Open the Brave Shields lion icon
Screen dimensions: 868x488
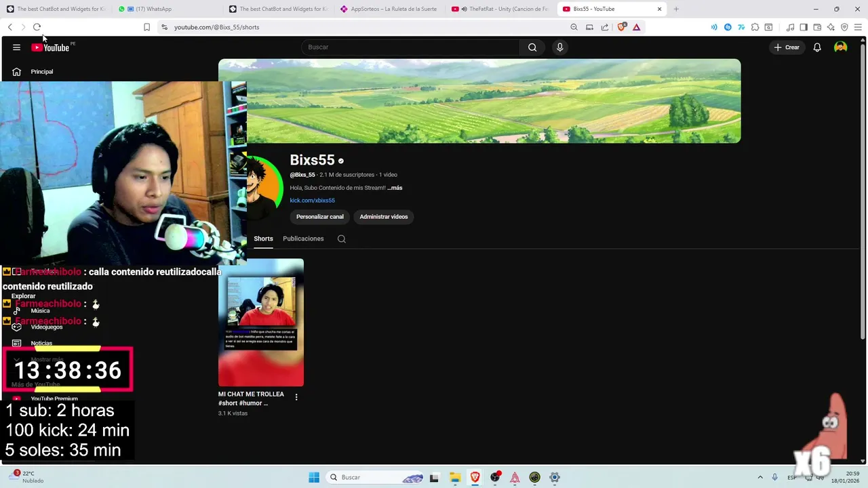tap(621, 27)
